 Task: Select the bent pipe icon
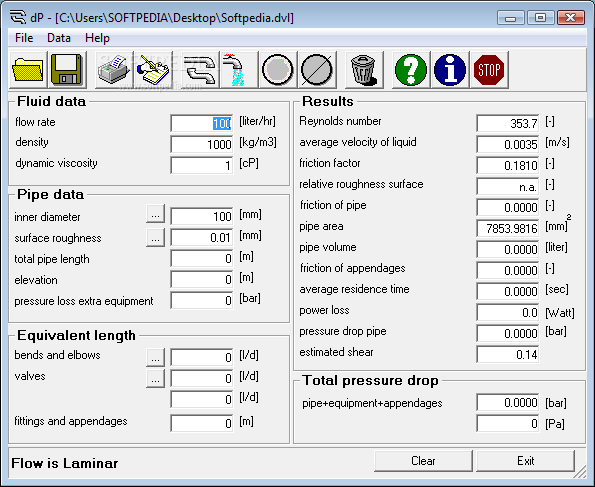tap(200, 70)
